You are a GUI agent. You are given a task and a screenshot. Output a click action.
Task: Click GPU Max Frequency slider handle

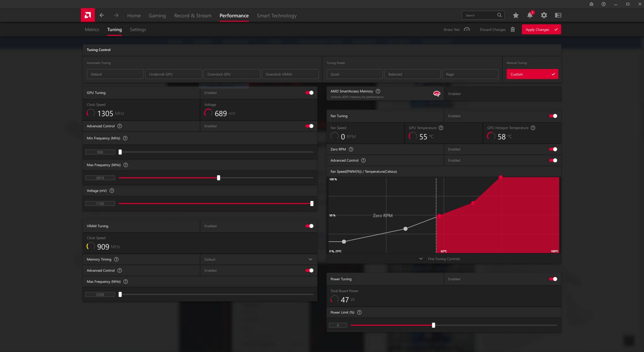(219, 178)
